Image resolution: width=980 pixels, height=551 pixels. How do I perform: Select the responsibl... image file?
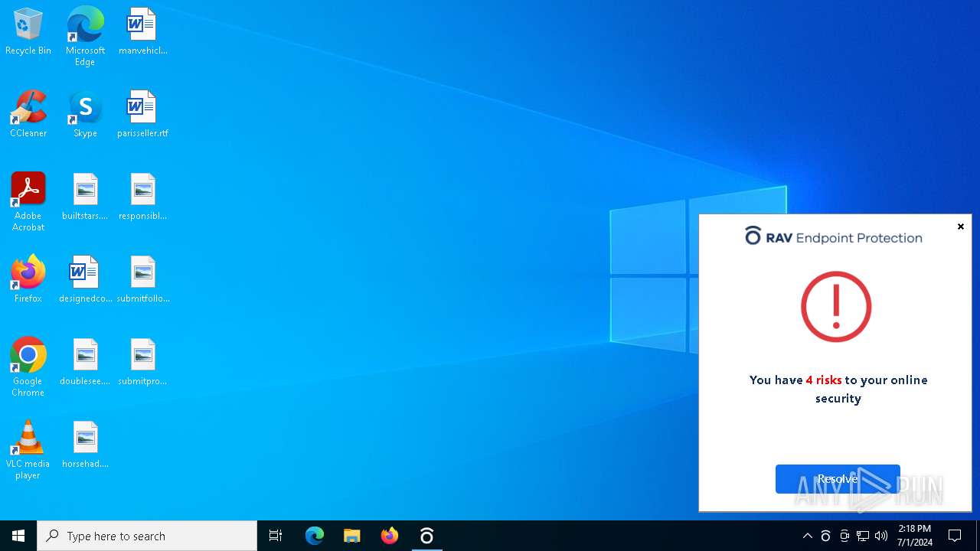[142, 197]
